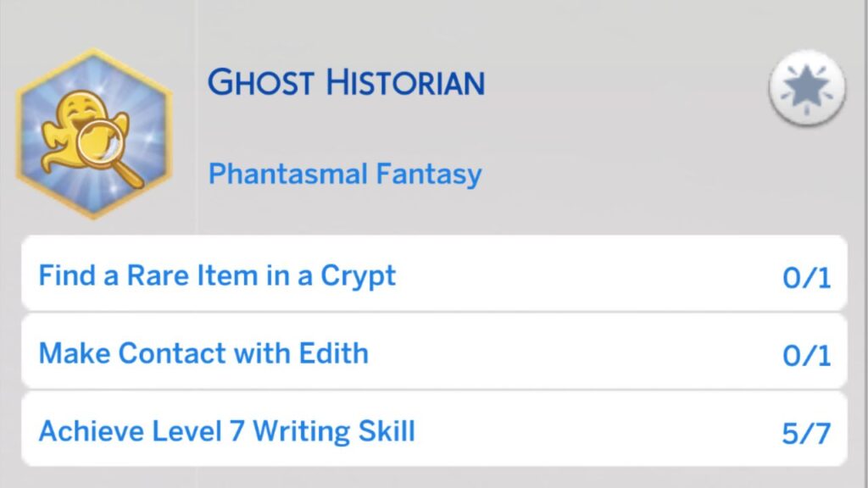The height and width of the screenshot is (488, 868).
Task: Click the Ghost Historian title heading
Action: pyautogui.click(x=346, y=82)
